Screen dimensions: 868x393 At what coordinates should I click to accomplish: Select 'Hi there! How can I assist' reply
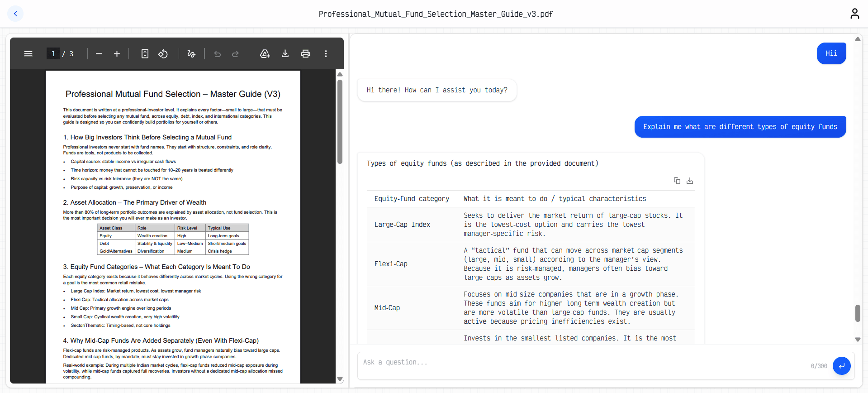click(437, 90)
